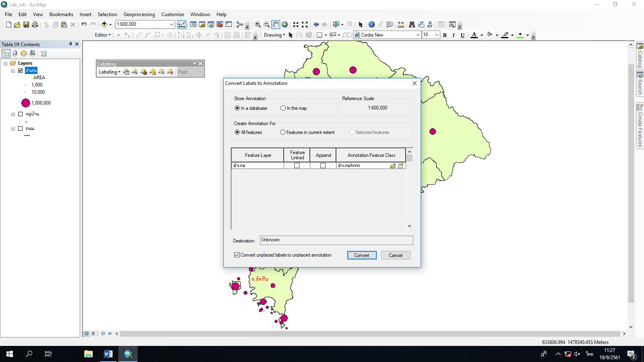Open the font size dropdown
Image resolution: width=644 pixels, height=362 pixels.
(x=437, y=35)
